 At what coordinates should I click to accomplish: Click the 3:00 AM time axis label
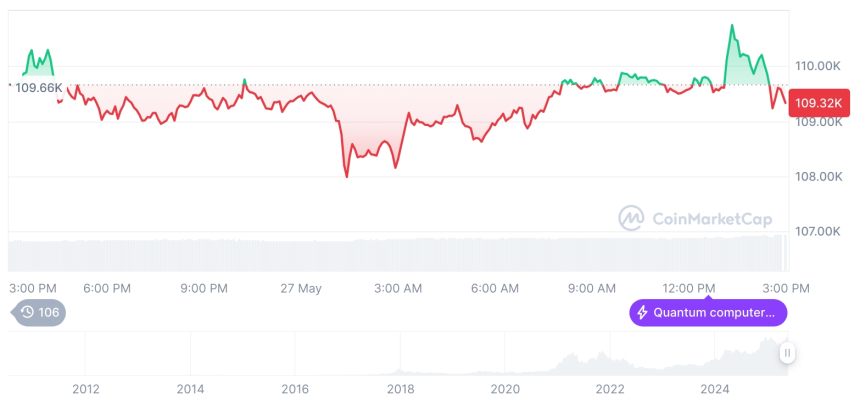(x=398, y=288)
